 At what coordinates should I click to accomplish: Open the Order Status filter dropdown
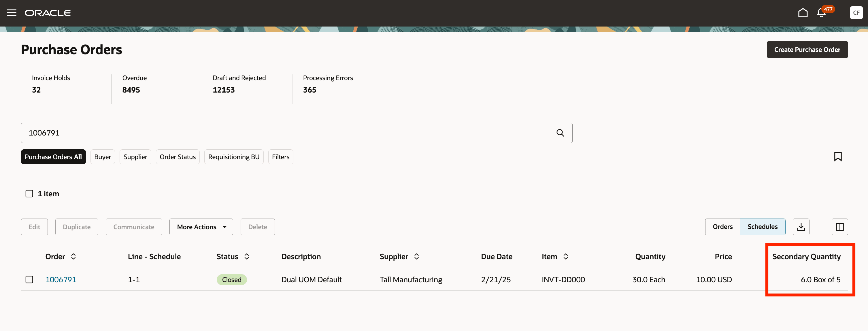(178, 157)
